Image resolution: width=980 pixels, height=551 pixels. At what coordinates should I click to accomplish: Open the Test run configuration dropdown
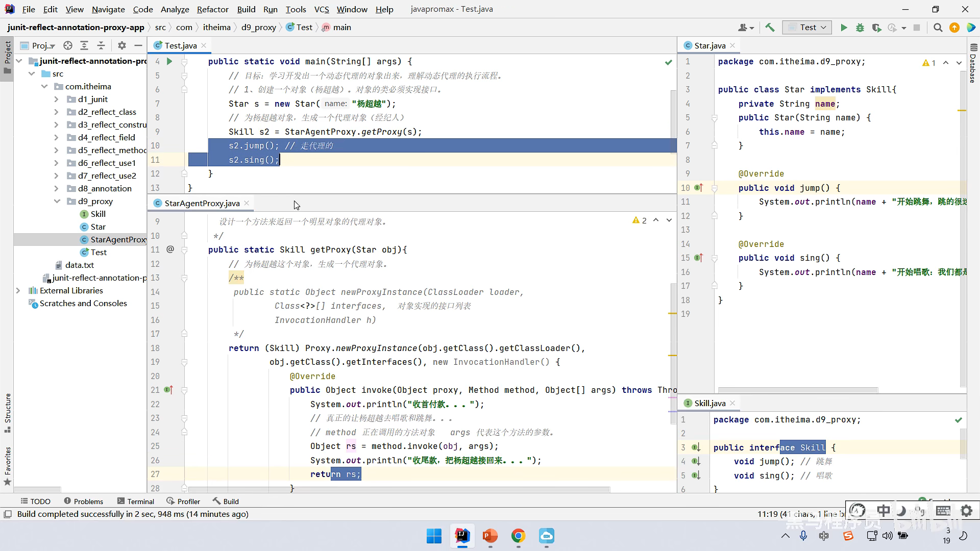pos(810,28)
